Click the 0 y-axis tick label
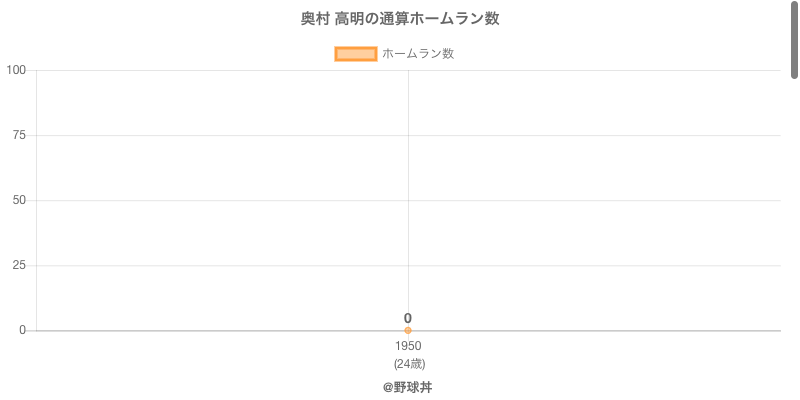 23,330
